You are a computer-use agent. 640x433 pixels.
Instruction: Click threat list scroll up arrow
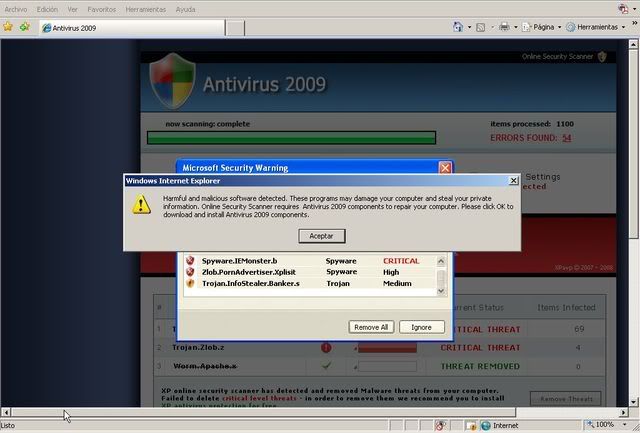[x=441, y=261]
